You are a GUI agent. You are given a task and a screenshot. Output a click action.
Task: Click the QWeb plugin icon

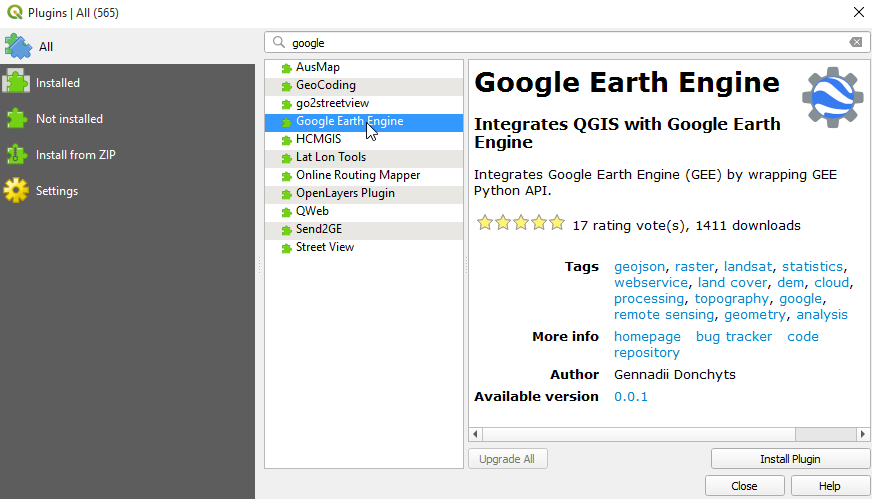(286, 212)
